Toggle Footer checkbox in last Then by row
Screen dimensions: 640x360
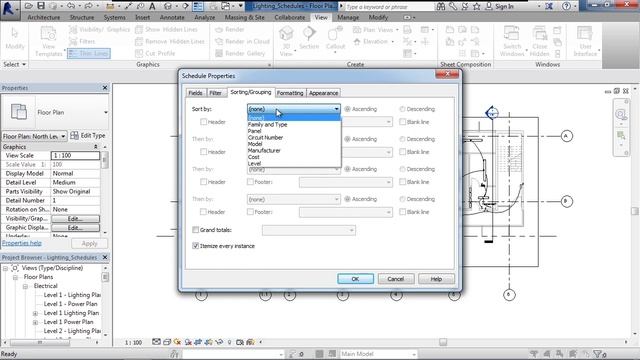tap(250, 212)
